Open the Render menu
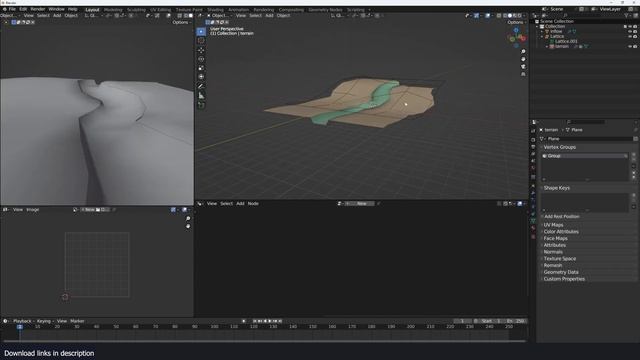Viewport: 640px width, 360px height. [x=38, y=9]
